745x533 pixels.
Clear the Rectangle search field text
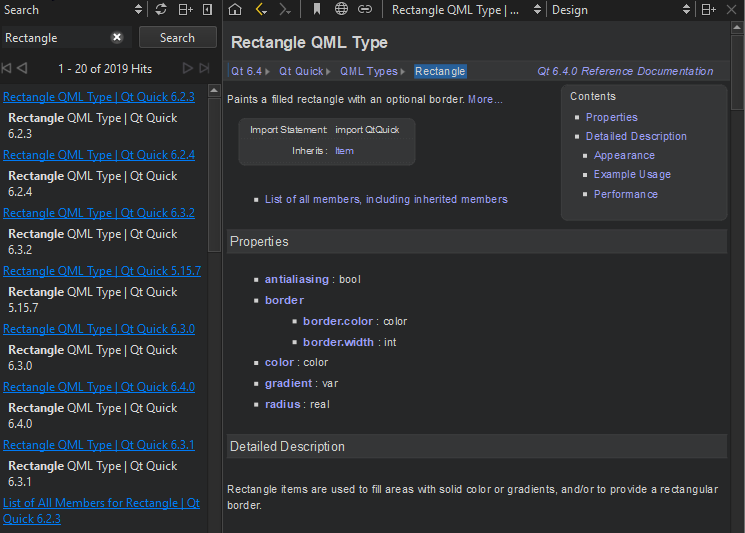[x=117, y=38]
